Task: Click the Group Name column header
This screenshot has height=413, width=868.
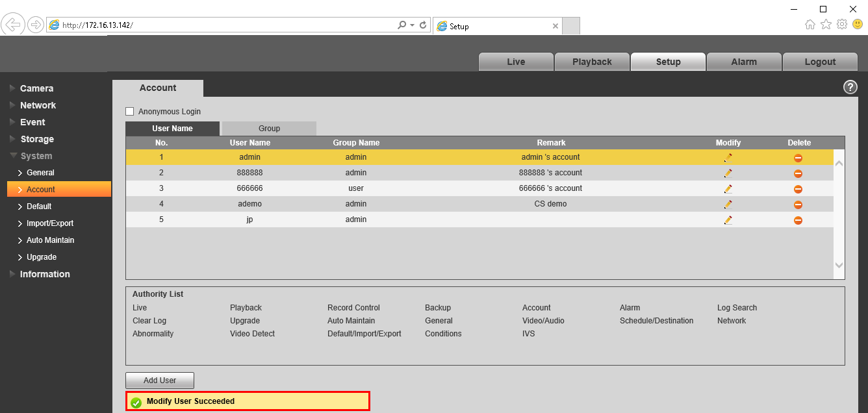Action: (356, 143)
